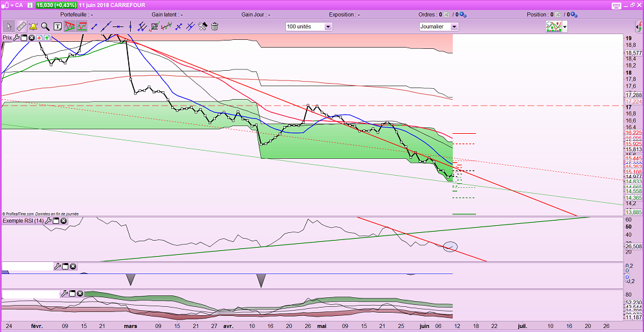Select the regression candlestick line tool
644x332 pixels.
166,26
